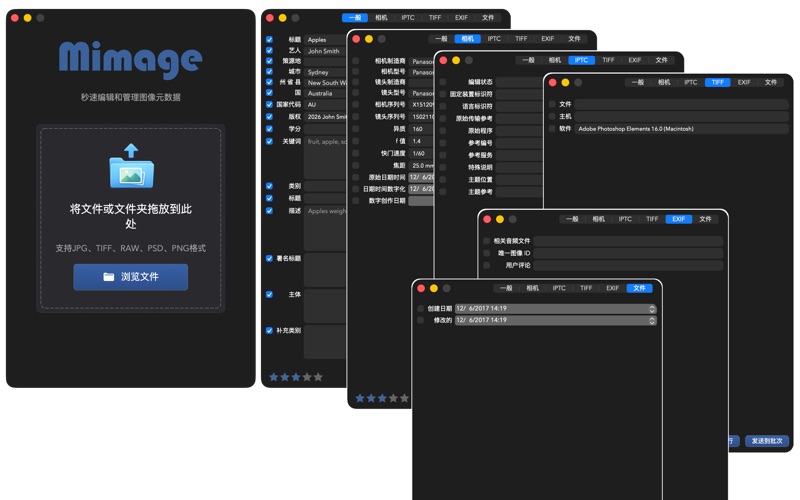Screen dimensions: 800x500
Task: Check the 特殊说明 checkbox
Action: [443, 167]
